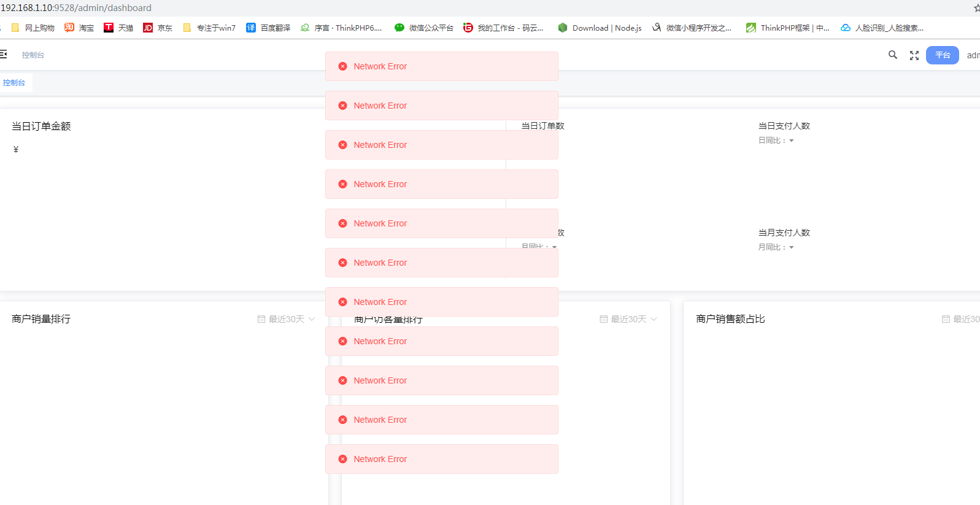Click the 当日支付人数 label
The height and width of the screenshot is (505, 980).
tap(784, 126)
